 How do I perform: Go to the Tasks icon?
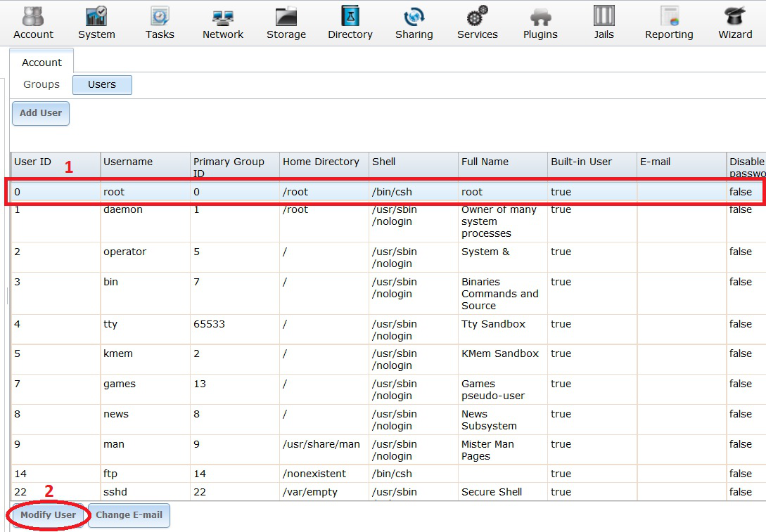click(160, 17)
